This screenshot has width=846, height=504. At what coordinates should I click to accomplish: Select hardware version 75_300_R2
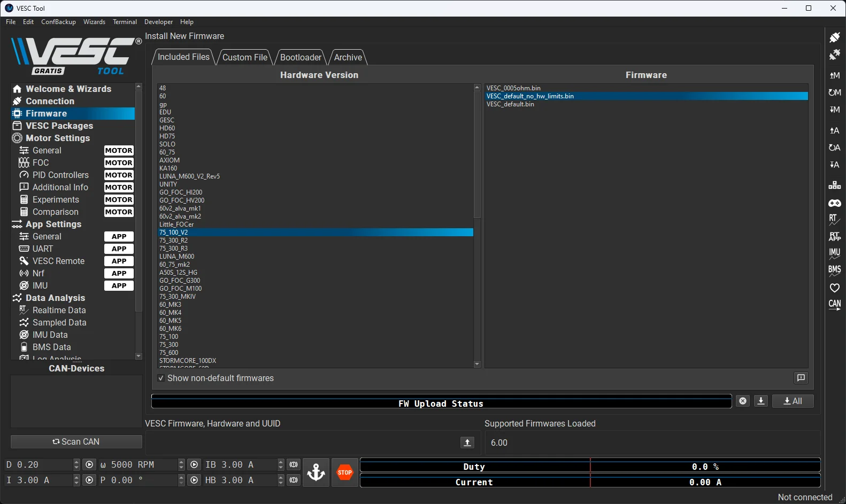click(316, 241)
